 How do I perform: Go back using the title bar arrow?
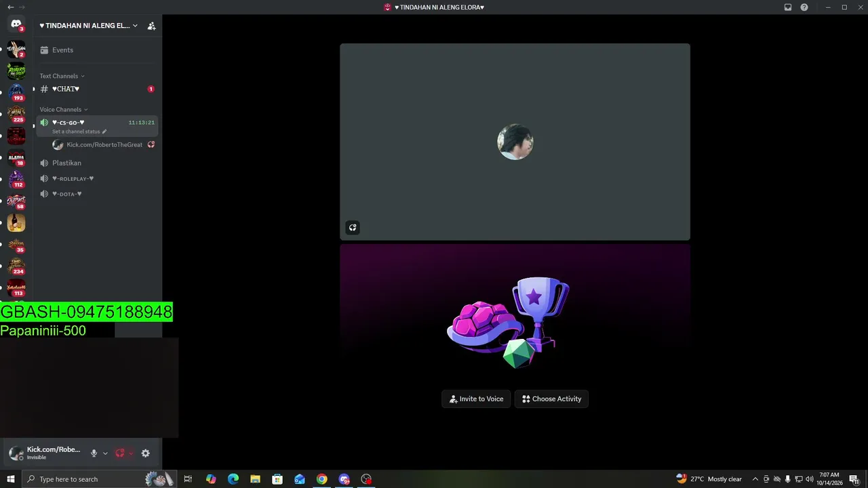[x=10, y=7]
